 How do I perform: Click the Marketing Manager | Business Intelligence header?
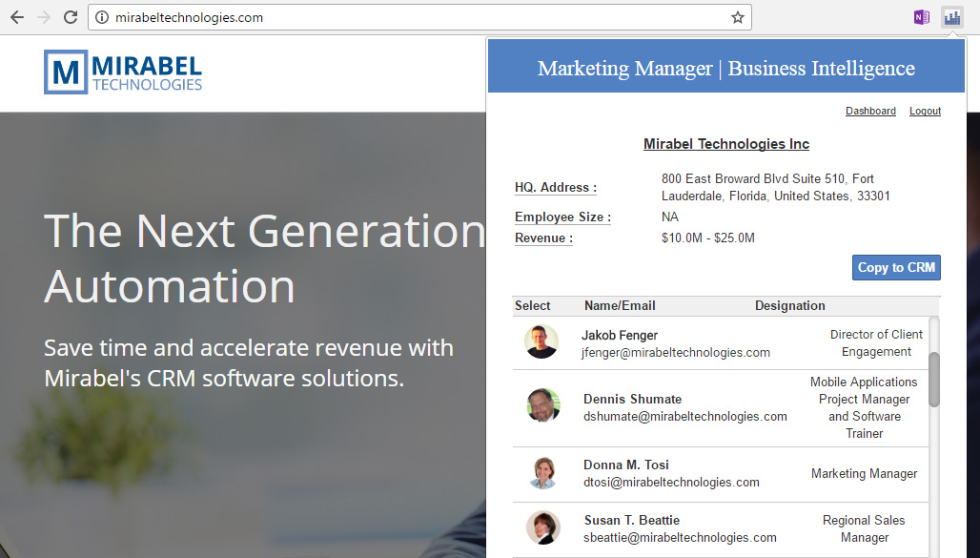[x=726, y=68]
